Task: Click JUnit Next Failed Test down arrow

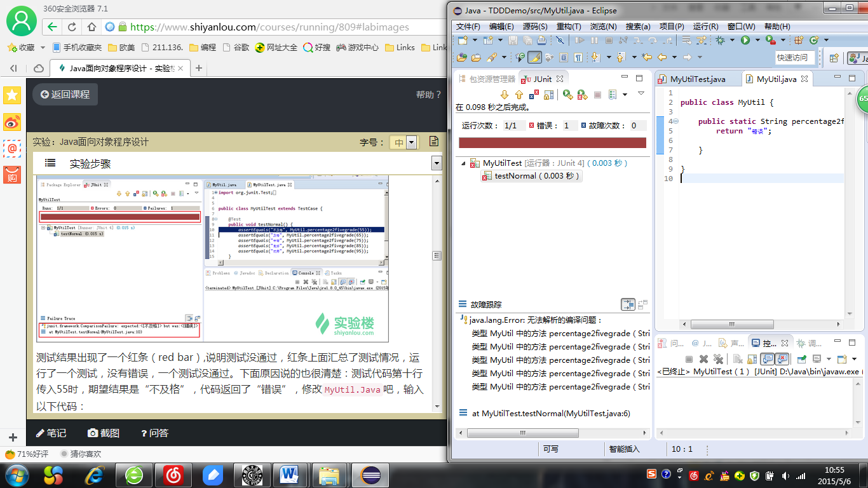Action: 505,95
